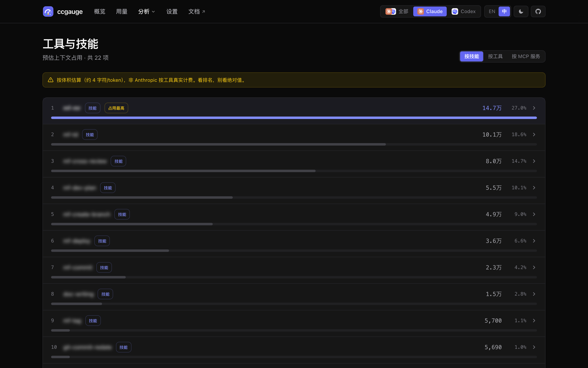Click the purple usage bar in row 1
Viewport: 588px width, 368px height.
294,118
